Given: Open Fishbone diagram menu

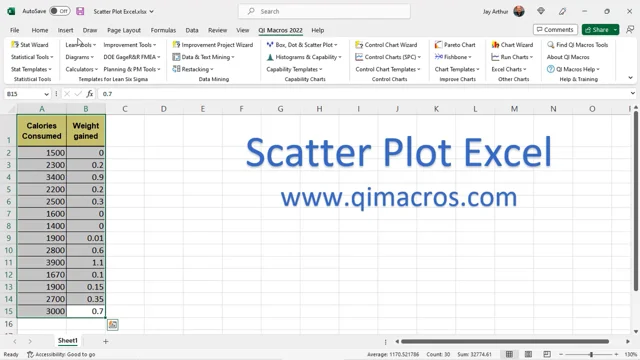Looking at the screenshot, I should (453, 57).
